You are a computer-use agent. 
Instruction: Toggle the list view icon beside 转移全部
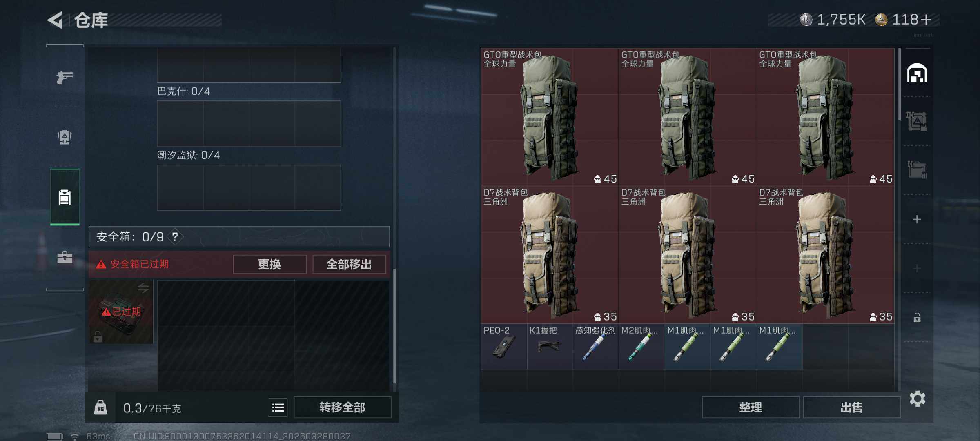click(278, 407)
